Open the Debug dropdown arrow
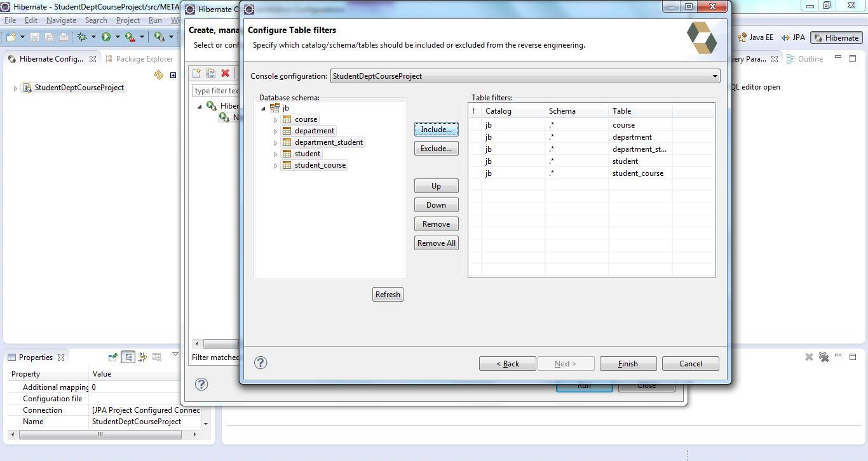 point(93,37)
